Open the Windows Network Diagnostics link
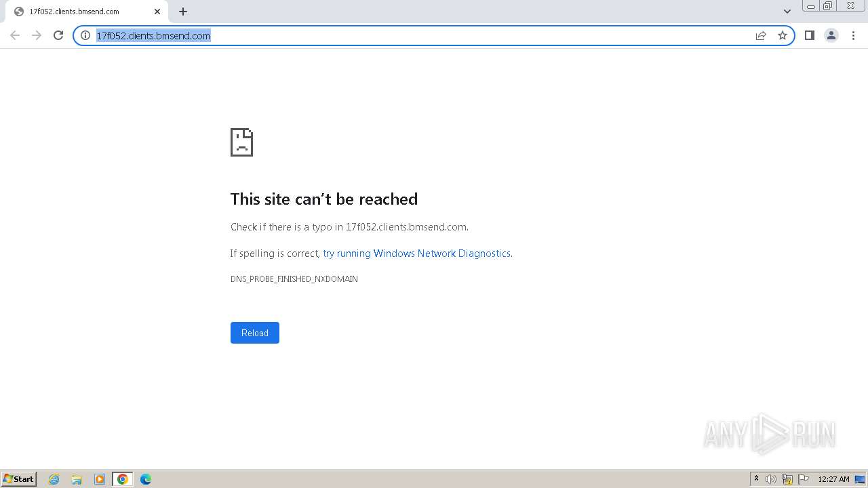 coord(416,253)
